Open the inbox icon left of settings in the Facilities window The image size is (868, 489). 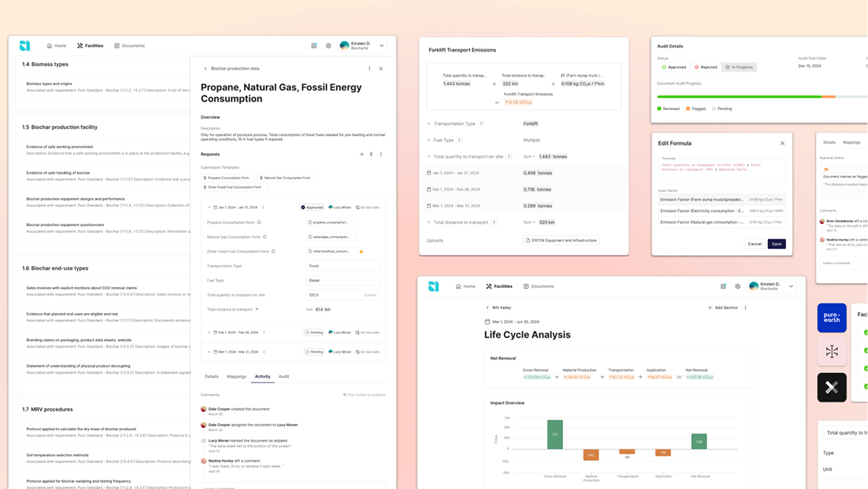314,46
